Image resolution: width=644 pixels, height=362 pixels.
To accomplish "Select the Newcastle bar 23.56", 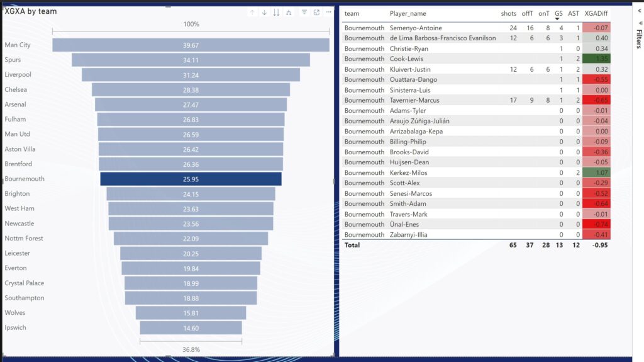I will pyautogui.click(x=191, y=223).
